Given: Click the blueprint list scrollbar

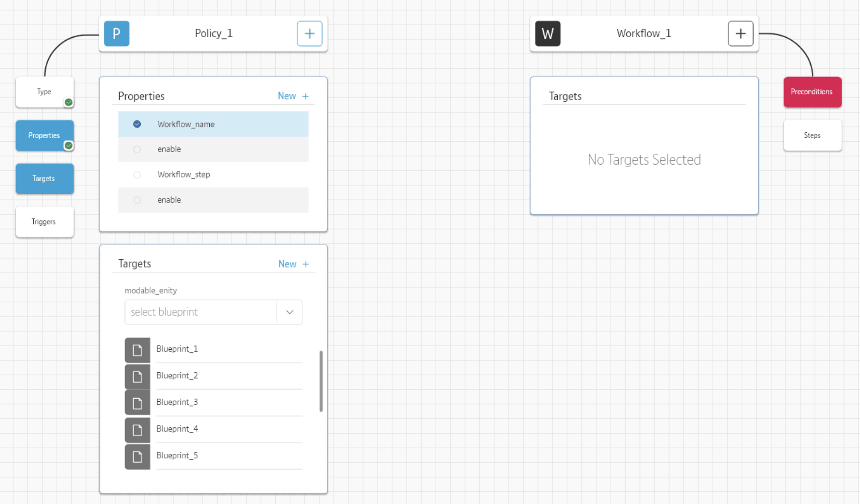Looking at the screenshot, I should click(321, 381).
